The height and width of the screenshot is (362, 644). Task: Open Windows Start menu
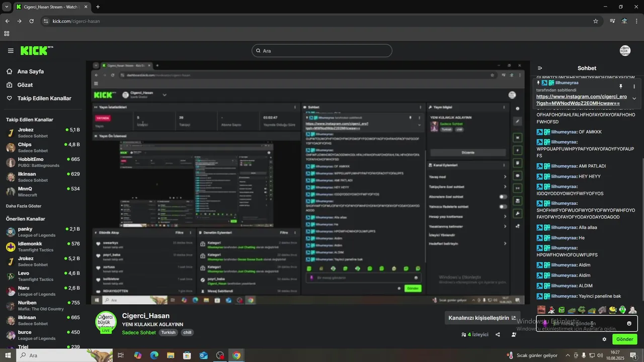click(8, 355)
